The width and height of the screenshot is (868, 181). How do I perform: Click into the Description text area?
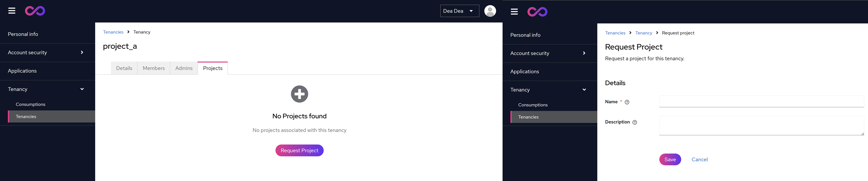coord(761,126)
